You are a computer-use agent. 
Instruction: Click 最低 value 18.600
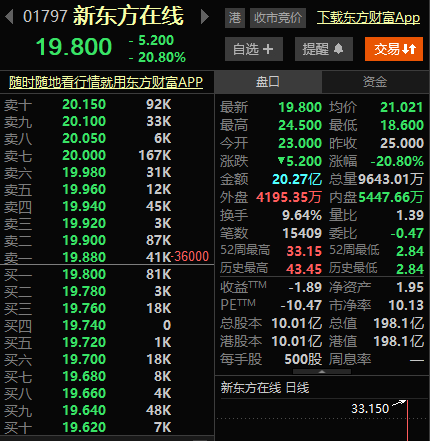[402, 125]
